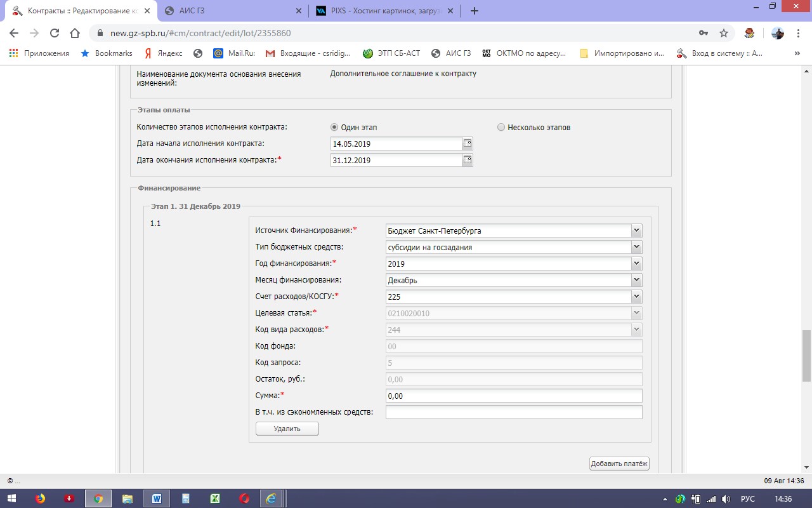Image resolution: width=812 pixels, height=508 pixels.
Task: Open the Тип бюджетных средств dropdown
Action: tap(636, 247)
